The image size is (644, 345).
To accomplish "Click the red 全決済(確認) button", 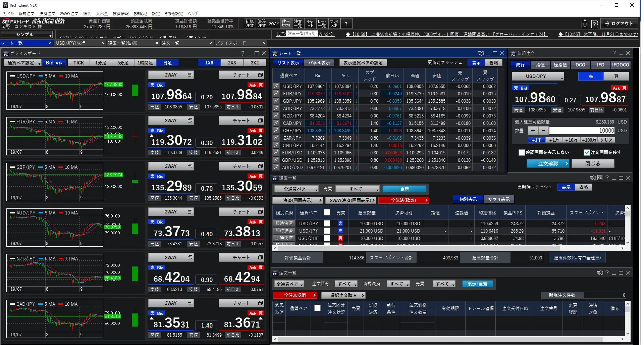I will point(404,200).
